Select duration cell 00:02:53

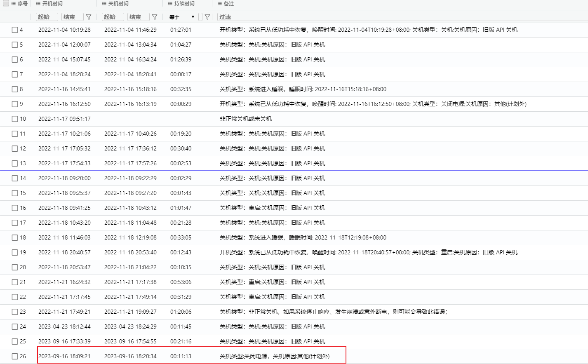pos(181,163)
